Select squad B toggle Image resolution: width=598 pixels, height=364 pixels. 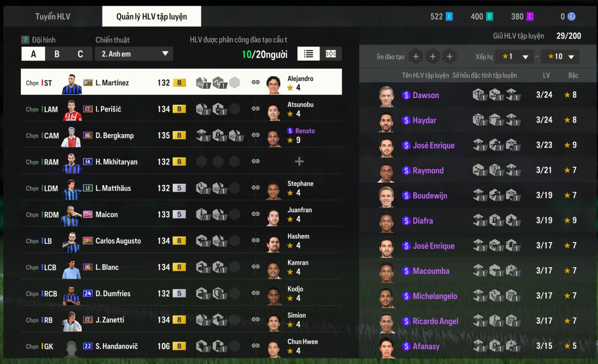pos(57,54)
